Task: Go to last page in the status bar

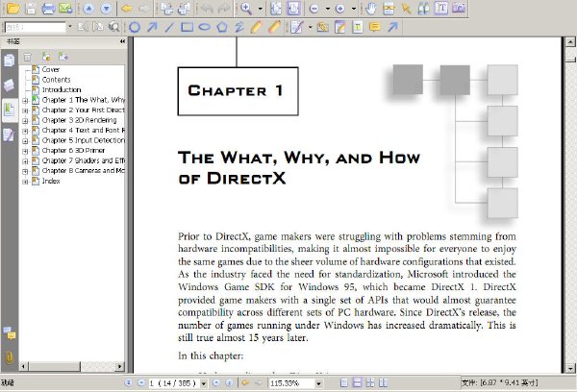Action: point(229,382)
